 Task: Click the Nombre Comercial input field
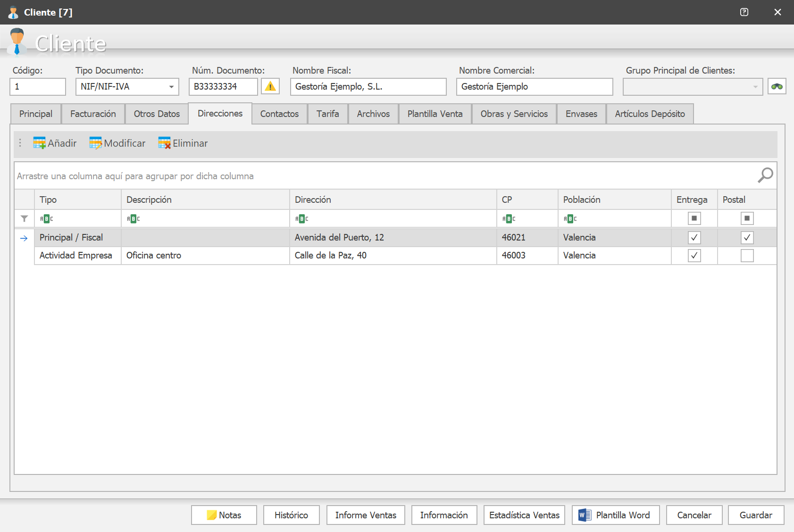535,87
